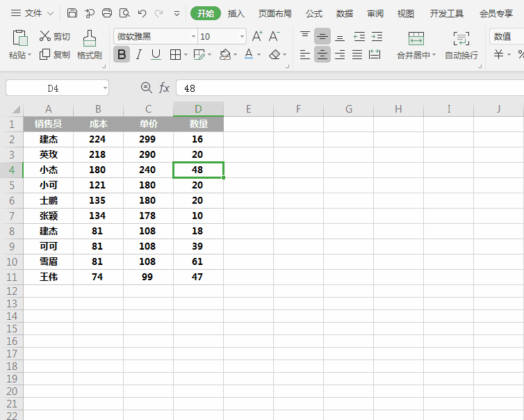
Task: Open the 开发工具 tab
Action: click(446, 13)
